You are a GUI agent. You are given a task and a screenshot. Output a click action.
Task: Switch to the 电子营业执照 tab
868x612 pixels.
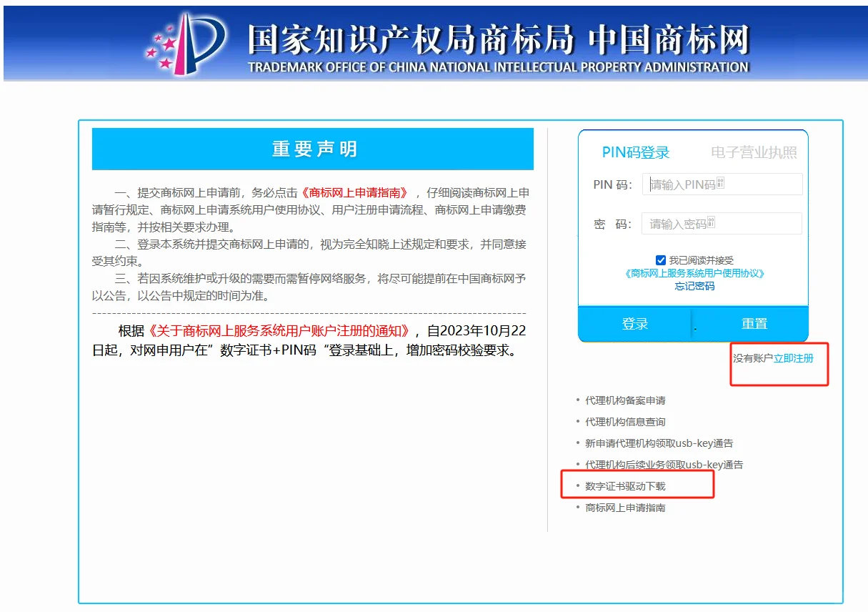(x=754, y=152)
